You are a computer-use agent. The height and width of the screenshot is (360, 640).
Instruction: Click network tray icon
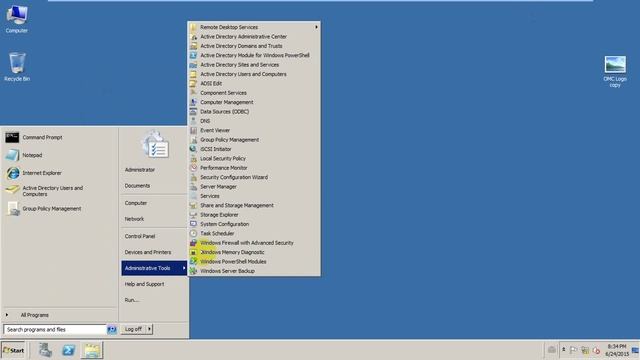click(x=585, y=350)
